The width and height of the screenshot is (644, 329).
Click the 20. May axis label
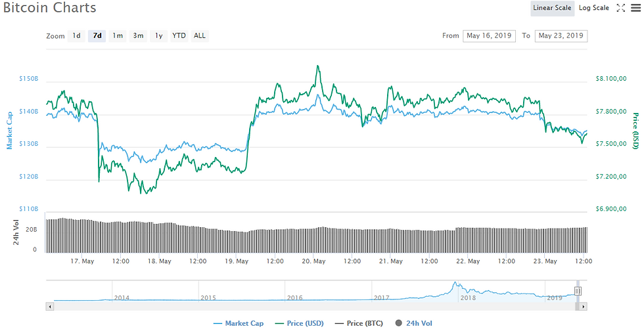tap(313, 261)
